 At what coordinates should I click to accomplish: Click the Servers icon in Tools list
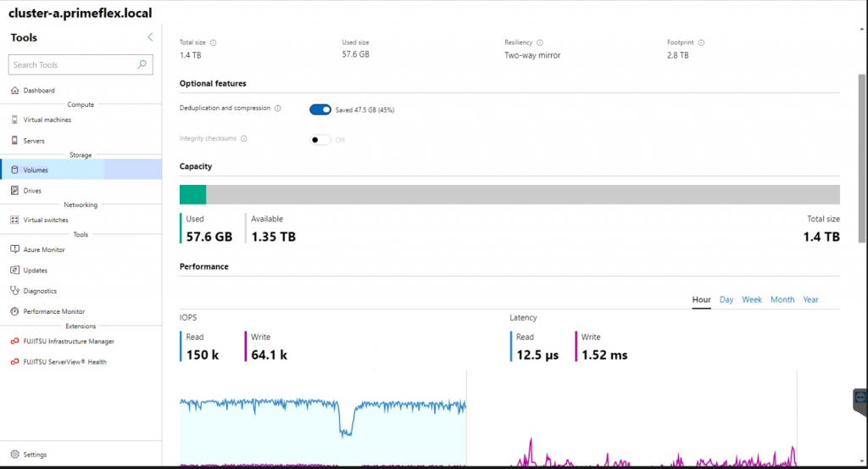[14, 141]
